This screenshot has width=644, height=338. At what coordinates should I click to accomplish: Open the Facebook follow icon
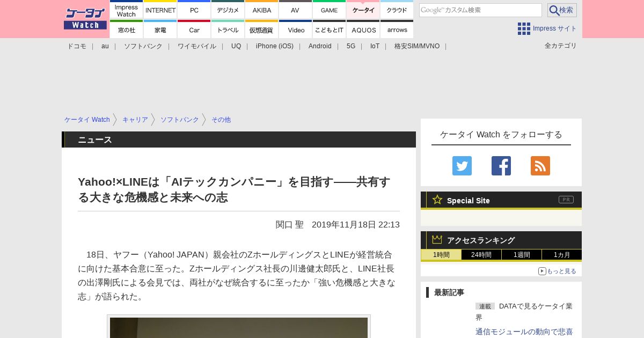[501, 166]
